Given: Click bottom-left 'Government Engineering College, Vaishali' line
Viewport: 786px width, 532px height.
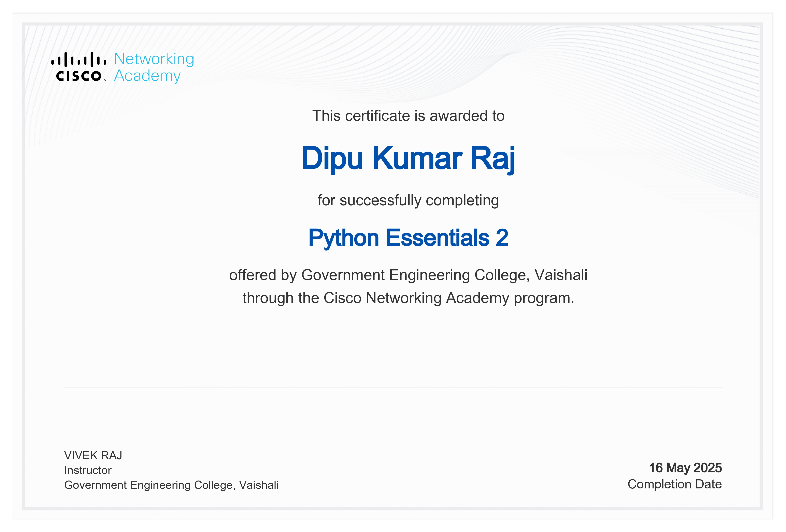Looking at the screenshot, I should tap(171, 485).
